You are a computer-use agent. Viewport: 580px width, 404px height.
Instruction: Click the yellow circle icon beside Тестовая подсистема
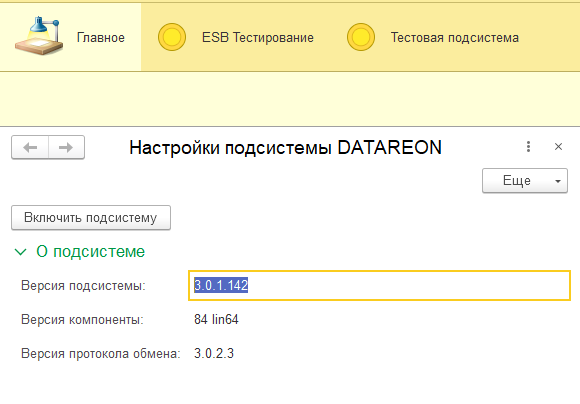click(361, 37)
